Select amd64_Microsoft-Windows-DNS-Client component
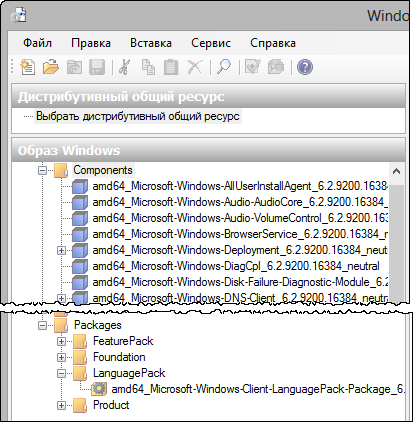 [240, 298]
